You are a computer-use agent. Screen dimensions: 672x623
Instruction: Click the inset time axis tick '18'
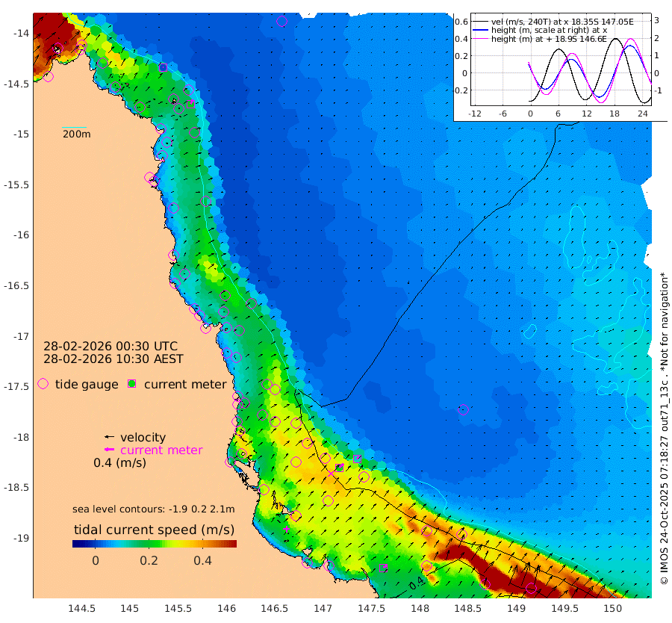point(615,114)
